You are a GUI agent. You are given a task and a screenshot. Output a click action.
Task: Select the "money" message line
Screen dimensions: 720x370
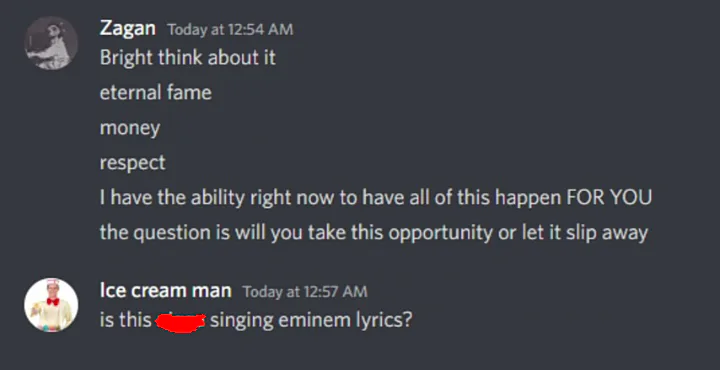tap(130, 128)
